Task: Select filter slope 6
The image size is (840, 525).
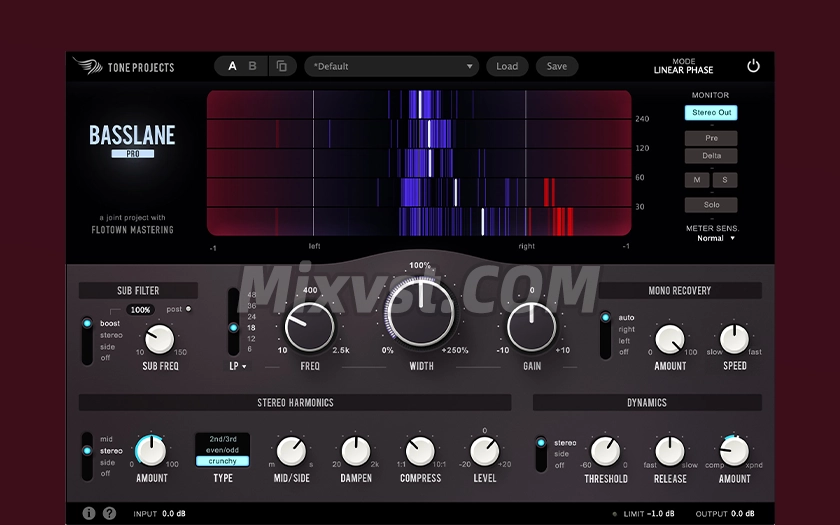Action: point(250,349)
